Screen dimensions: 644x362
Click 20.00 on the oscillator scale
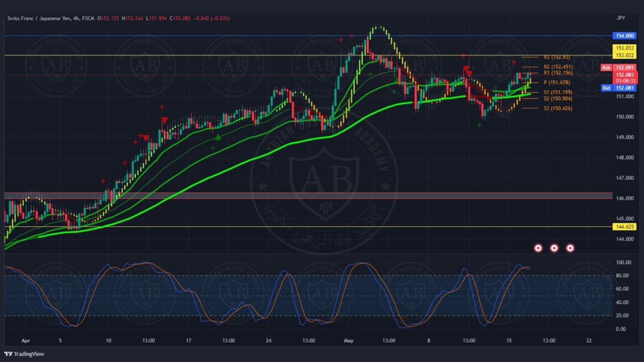622,315
